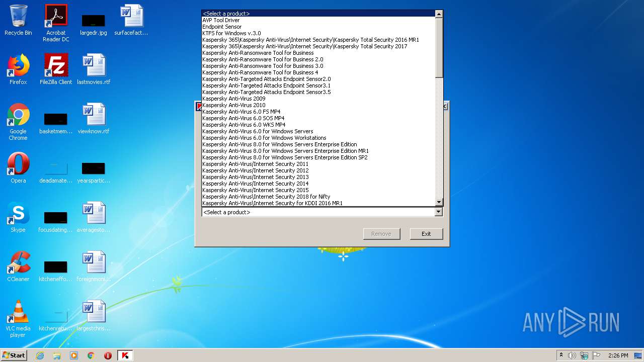Select the surfacefact document icon

131,20
